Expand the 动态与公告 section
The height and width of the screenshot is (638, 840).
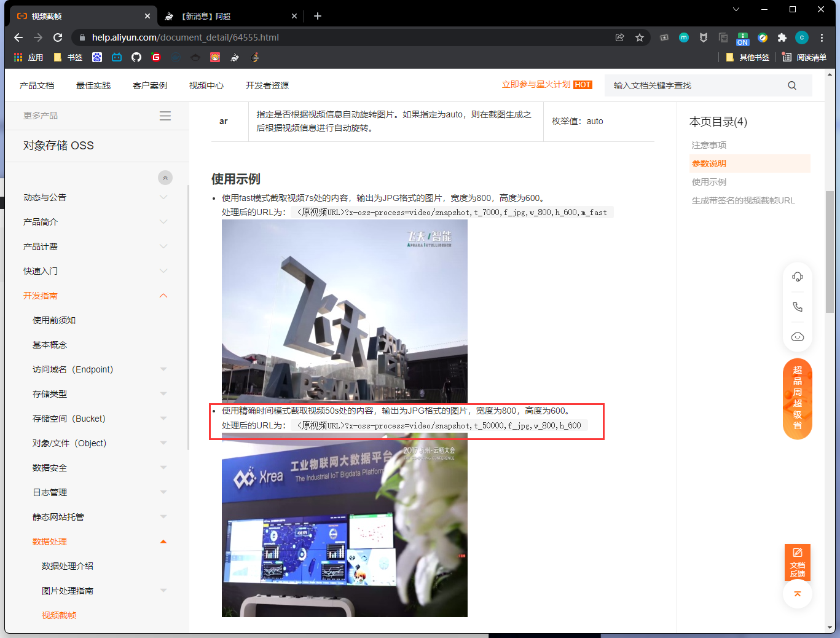click(x=163, y=197)
